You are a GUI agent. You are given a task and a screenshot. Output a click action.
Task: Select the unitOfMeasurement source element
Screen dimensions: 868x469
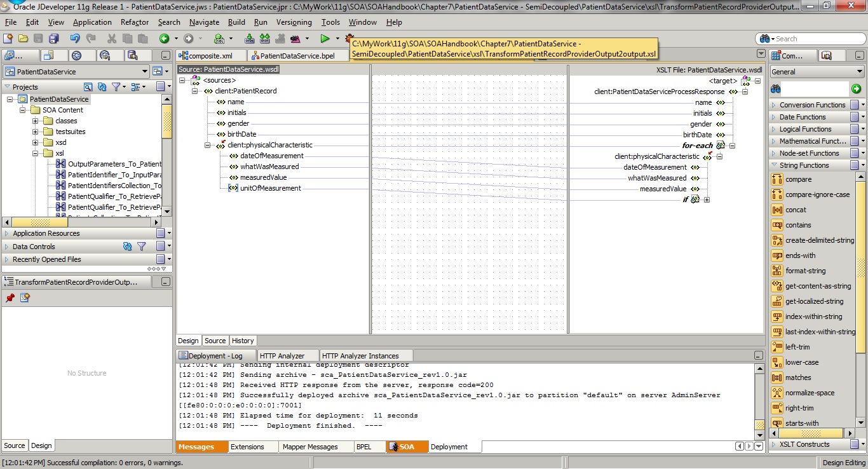[x=271, y=188]
